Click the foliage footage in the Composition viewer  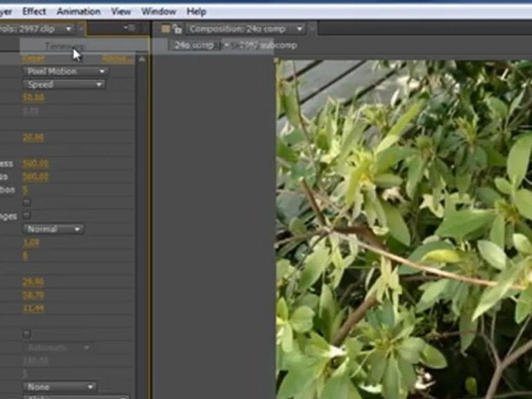click(x=404, y=229)
